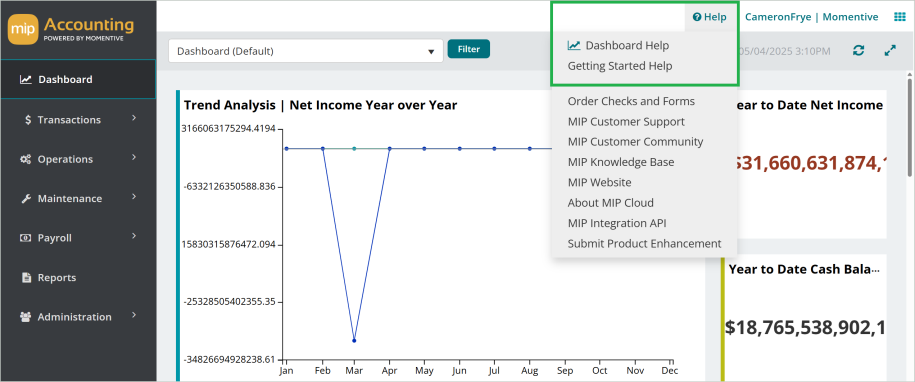Select Getting Started Help entry

pos(620,66)
